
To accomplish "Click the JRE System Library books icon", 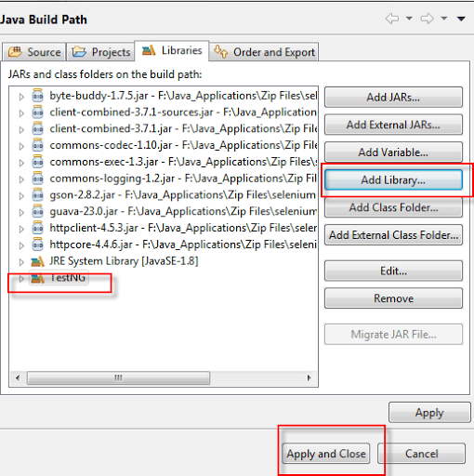I will tap(38, 261).
